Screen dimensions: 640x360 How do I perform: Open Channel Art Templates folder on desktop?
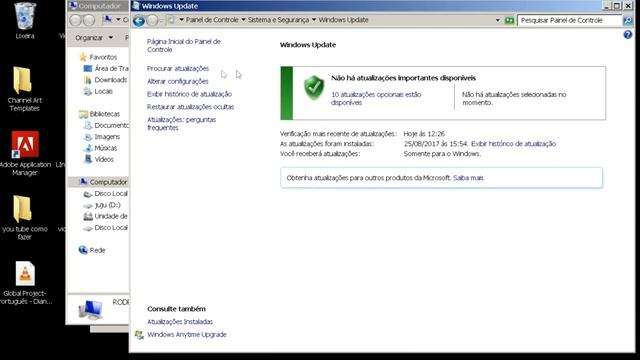(x=22, y=80)
